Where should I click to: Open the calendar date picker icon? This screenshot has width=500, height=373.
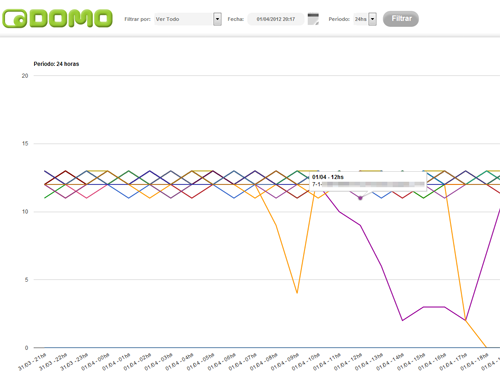(313, 19)
